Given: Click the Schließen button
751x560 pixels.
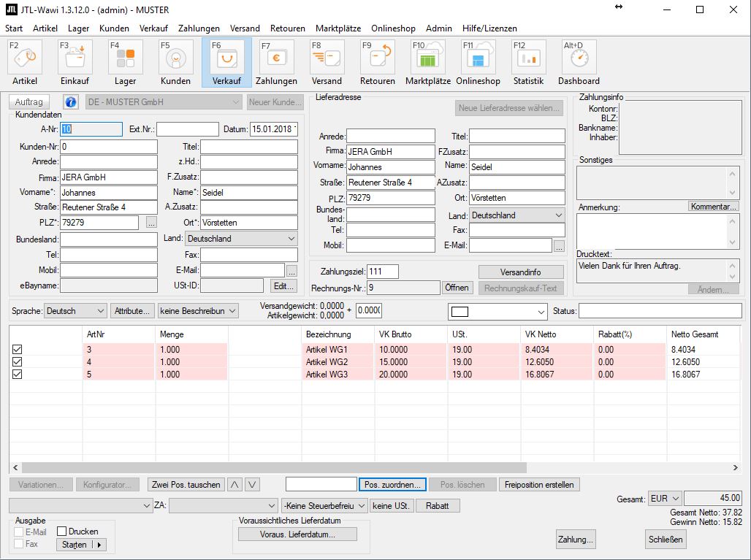Looking at the screenshot, I should (666, 540).
